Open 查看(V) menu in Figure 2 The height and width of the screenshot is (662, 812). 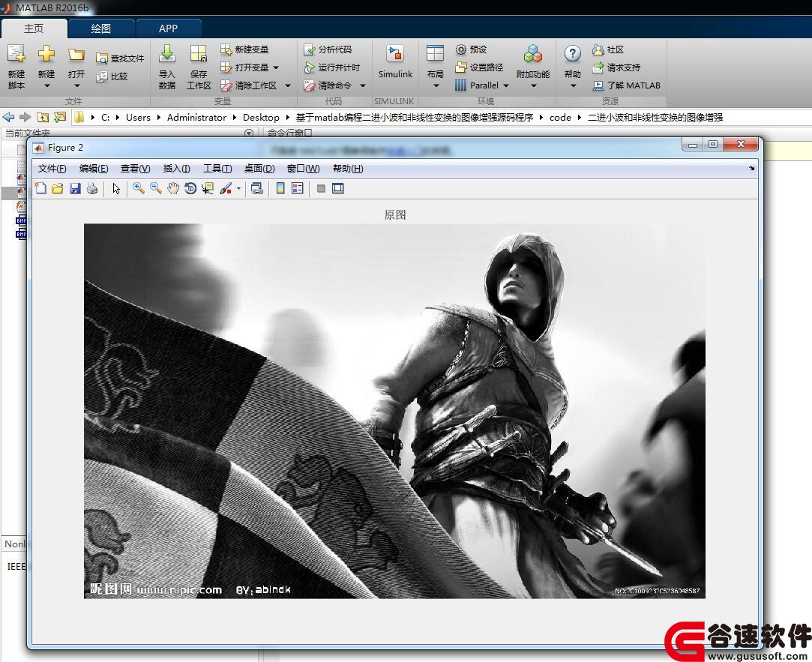click(x=135, y=169)
